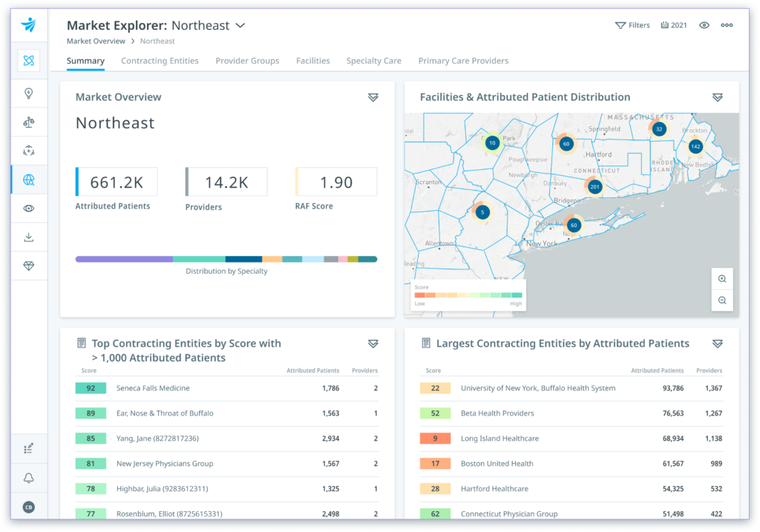Click the purple segment of specialty distribution bar
The height and width of the screenshot is (532, 760).
click(124, 259)
